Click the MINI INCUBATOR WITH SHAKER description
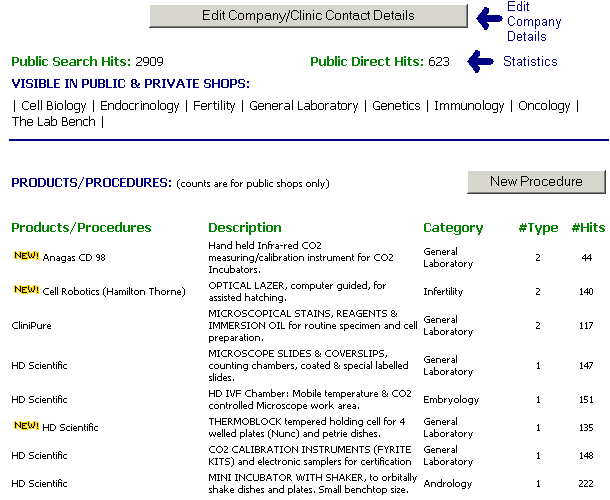 [312, 484]
